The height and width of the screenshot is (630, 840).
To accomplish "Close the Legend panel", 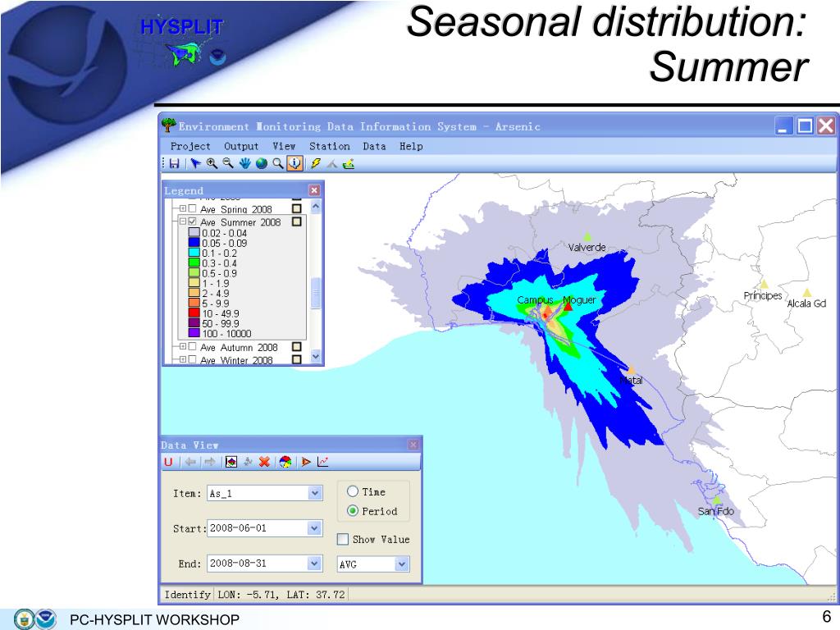I will pos(314,190).
